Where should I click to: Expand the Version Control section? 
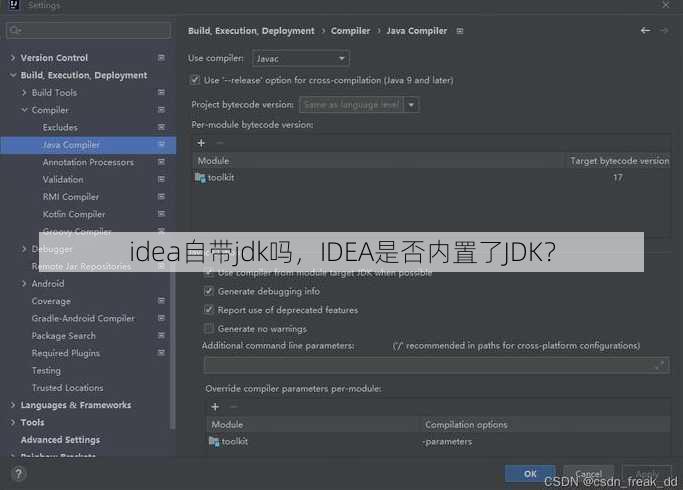pyautogui.click(x=13, y=58)
